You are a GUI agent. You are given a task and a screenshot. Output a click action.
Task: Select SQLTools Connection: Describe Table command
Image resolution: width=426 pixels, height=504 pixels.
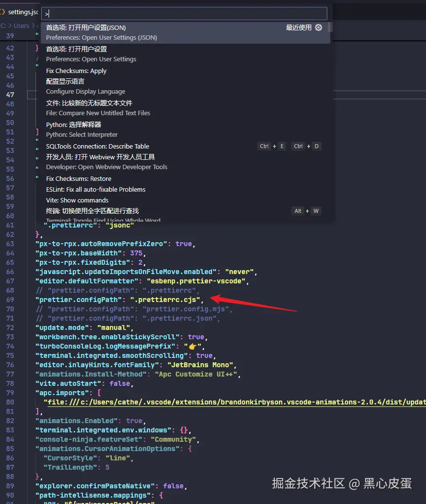[x=186, y=146]
